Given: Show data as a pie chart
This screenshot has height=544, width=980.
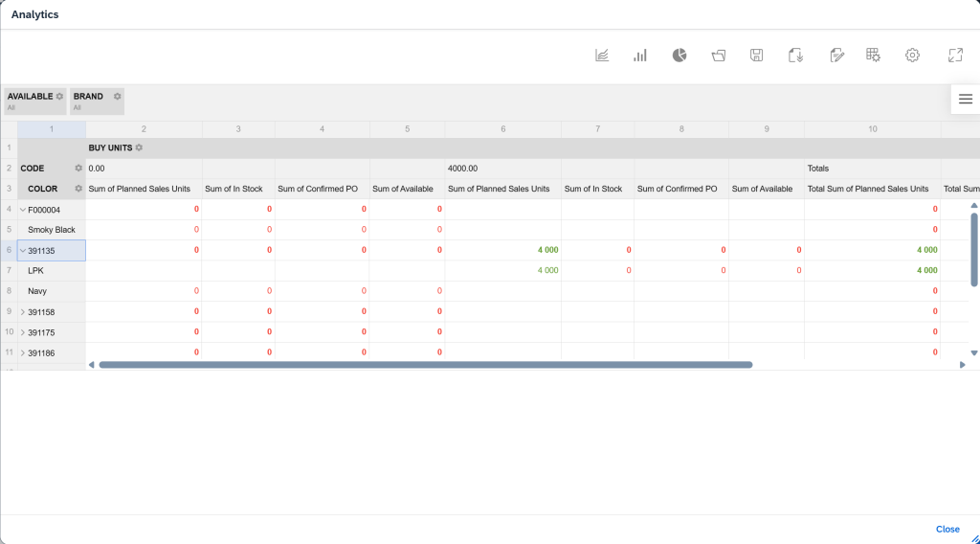Looking at the screenshot, I should 679,56.
